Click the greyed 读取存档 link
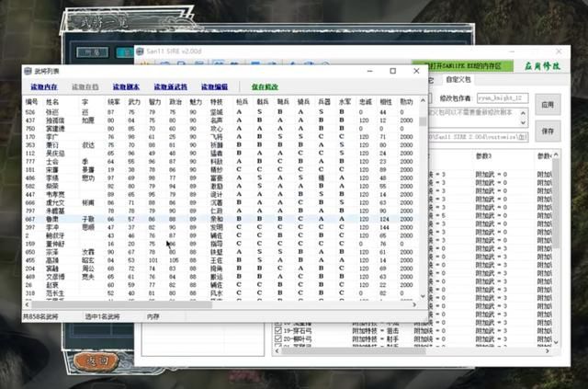The height and width of the screenshot is (389, 588). tap(85, 87)
